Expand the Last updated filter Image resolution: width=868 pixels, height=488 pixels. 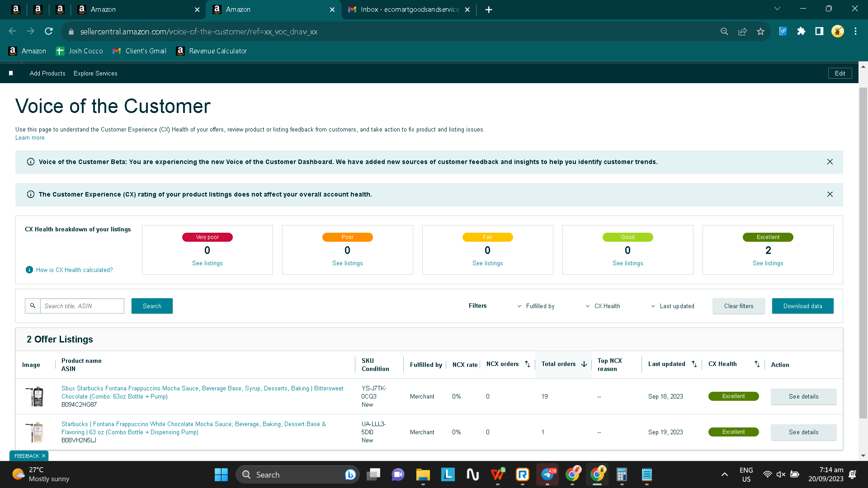point(672,306)
